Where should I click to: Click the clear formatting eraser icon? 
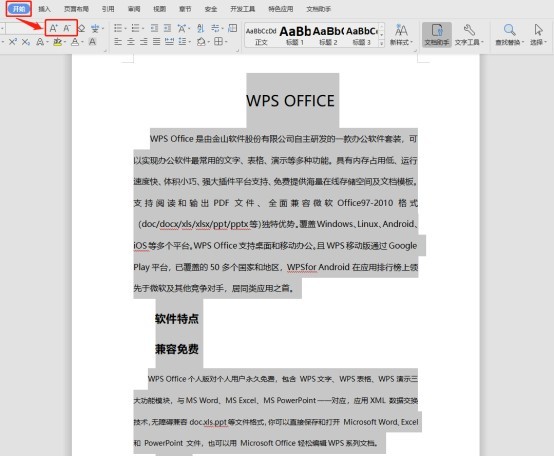[x=82, y=28]
